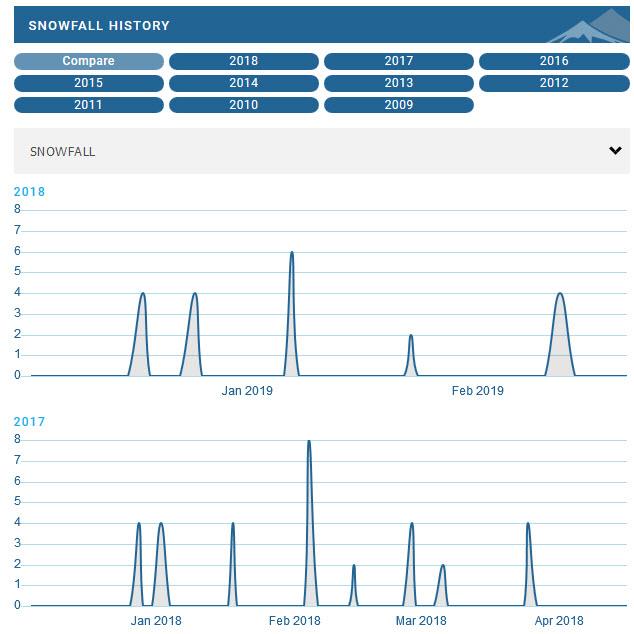Select year 2013
Screen dimensions: 634x634
pos(399,83)
